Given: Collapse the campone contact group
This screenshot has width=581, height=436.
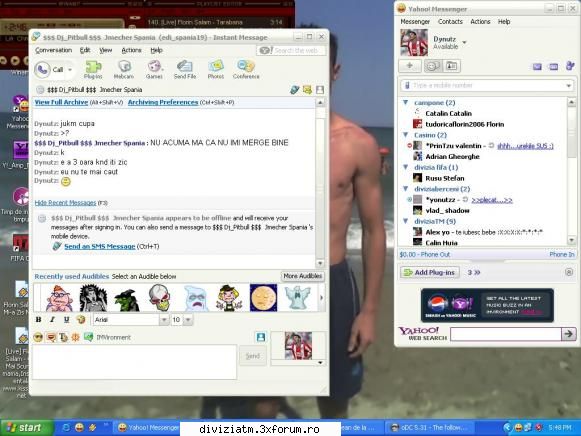Looking at the screenshot, I should [405, 102].
